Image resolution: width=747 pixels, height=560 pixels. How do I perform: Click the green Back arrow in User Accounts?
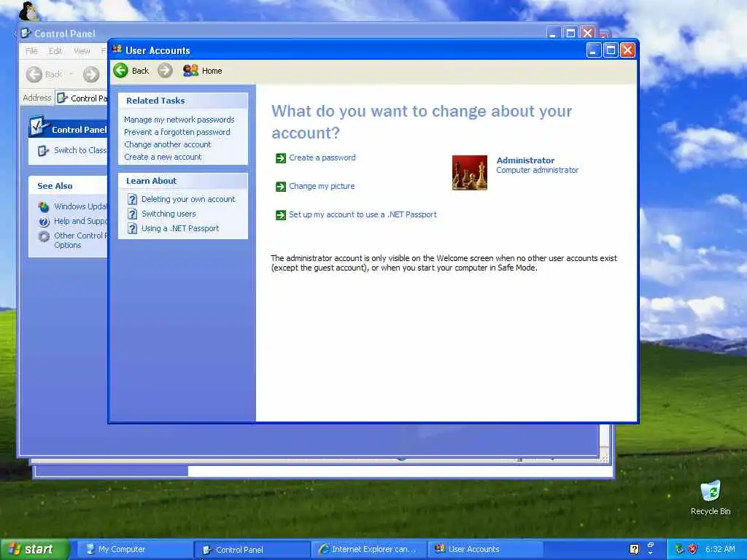(120, 71)
